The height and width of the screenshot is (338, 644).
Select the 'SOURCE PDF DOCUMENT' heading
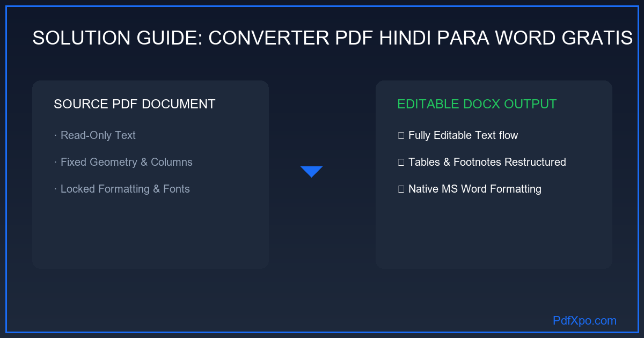(x=135, y=104)
